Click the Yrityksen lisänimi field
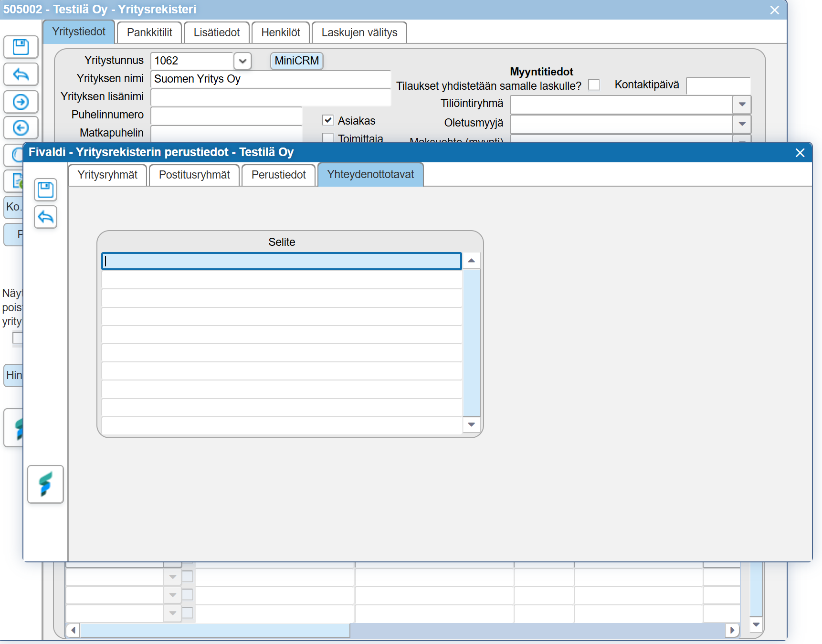This screenshot has width=822, height=644. click(x=271, y=97)
